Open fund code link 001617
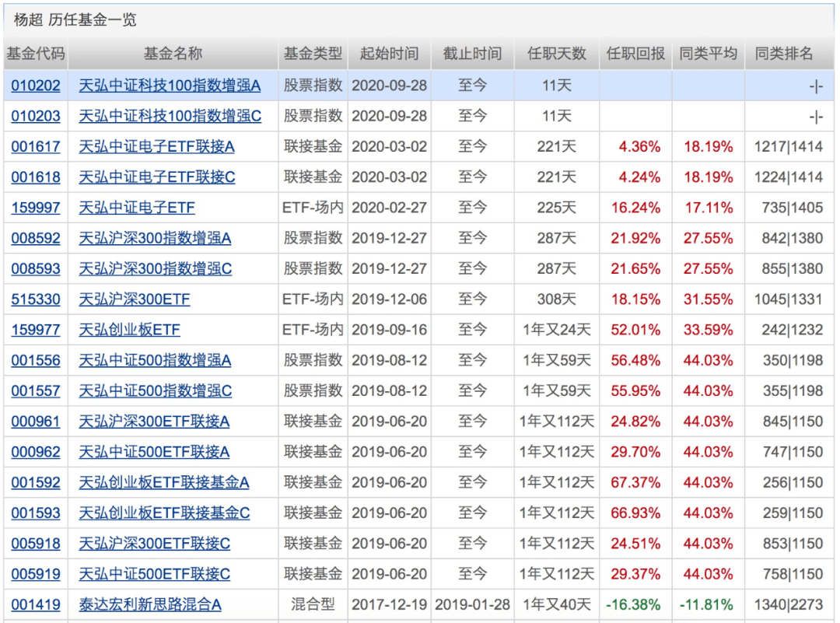840x623 pixels. tap(35, 147)
